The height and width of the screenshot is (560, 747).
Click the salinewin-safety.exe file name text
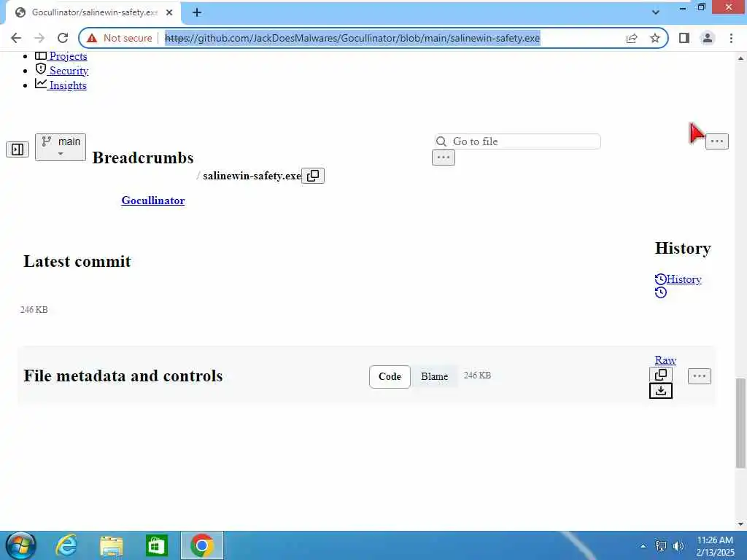[x=252, y=176]
